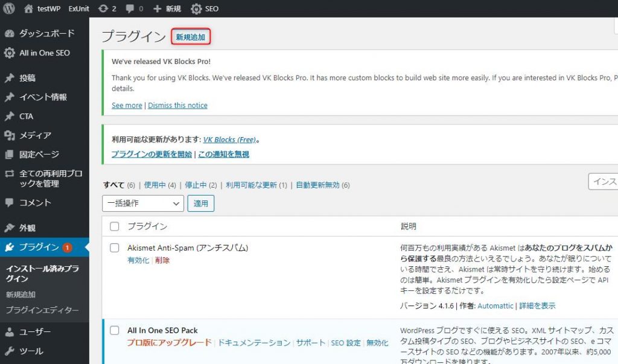Open the ドキュメンテーション link

(x=254, y=343)
